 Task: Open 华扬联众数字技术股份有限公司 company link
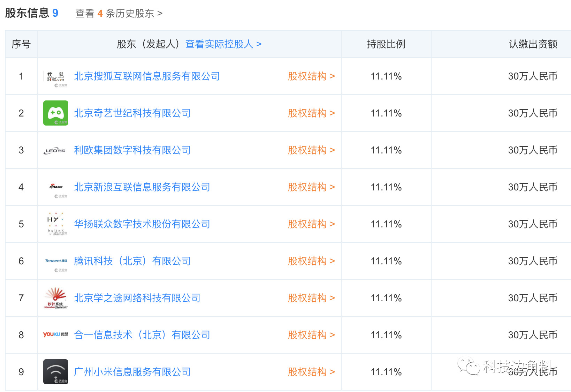(x=142, y=224)
